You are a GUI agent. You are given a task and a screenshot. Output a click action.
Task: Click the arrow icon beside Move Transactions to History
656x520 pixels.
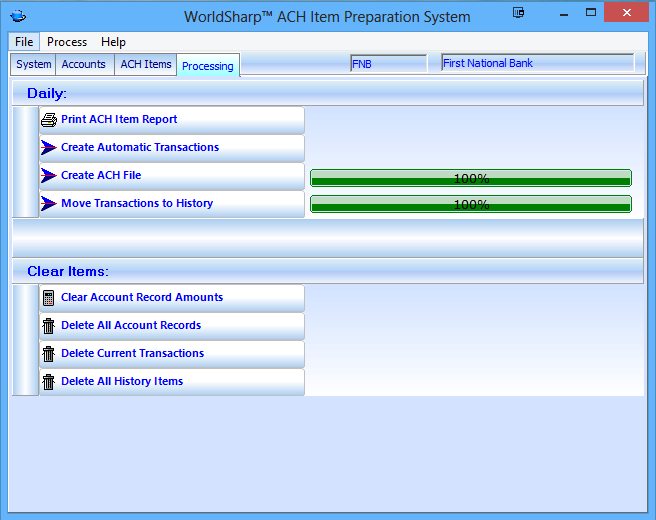pos(49,203)
